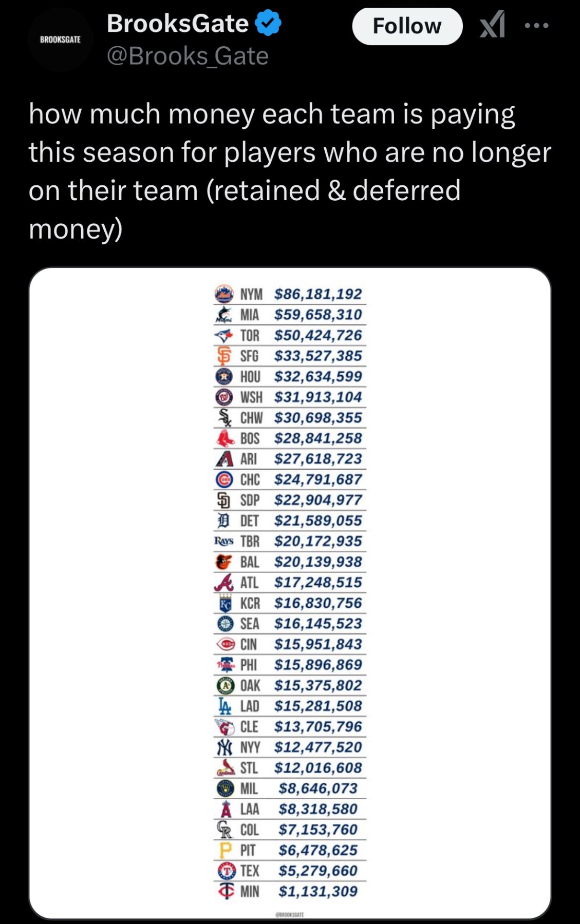Click the Toronto Blue Jays logo
Viewport: 580px width, 924px height.
[224, 336]
